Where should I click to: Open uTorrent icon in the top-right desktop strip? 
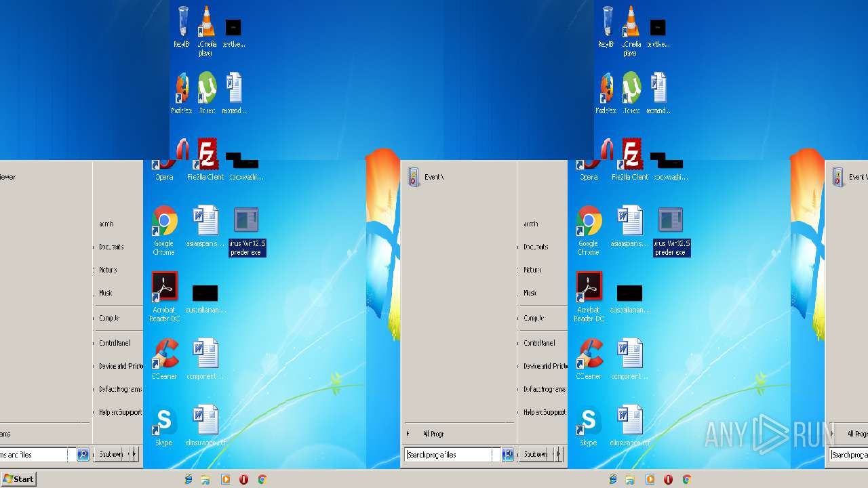(x=631, y=94)
